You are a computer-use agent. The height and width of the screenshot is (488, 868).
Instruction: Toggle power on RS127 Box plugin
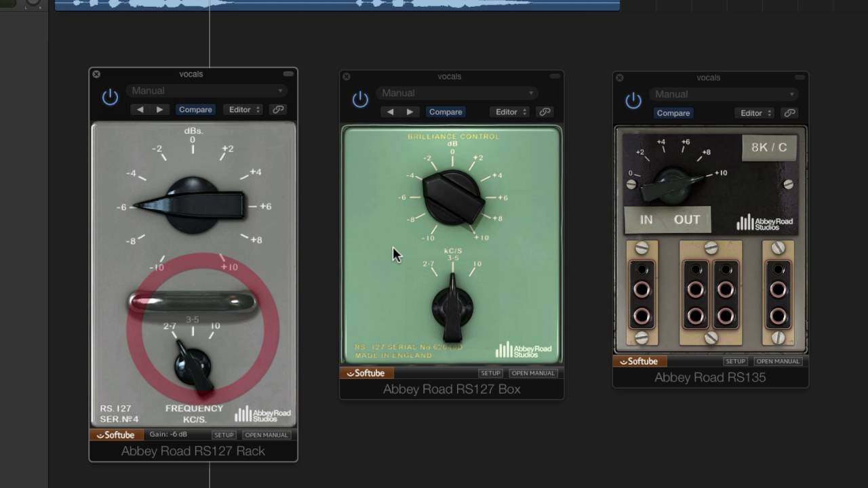(360, 100)
